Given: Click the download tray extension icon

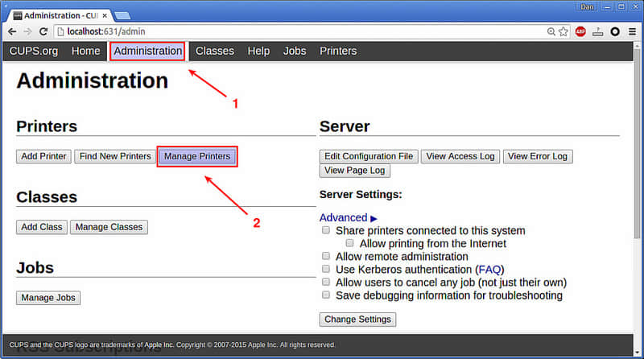Looking at the screenshot, I should 597,31.
